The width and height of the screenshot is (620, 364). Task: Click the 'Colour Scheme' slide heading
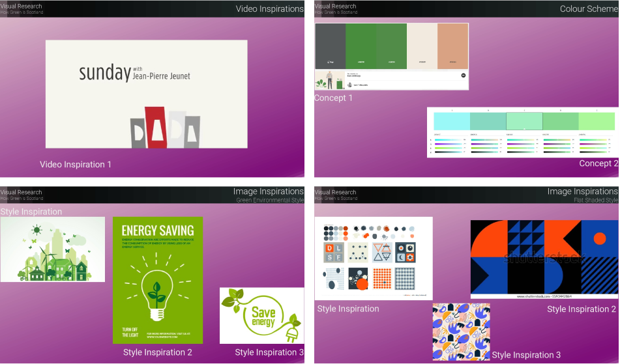pyautogui.click(x=589, y=8)
